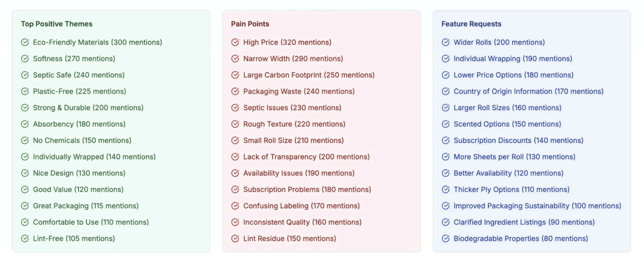Select Individual Wrapping (190 mentions) entry
Screen dimensions: 644x263
513,59
